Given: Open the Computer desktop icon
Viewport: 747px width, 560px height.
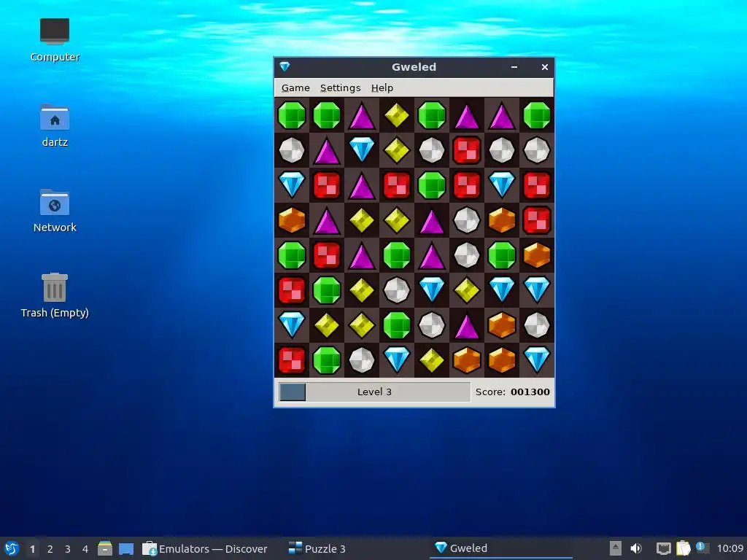Looking at the screenshot, I should pyautogui.click(x=55, y=40).
